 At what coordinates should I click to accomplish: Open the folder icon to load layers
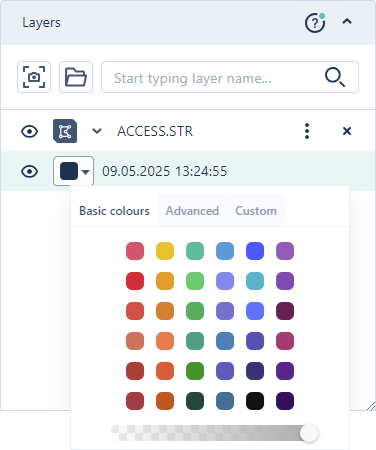pyautogui.click(x=76, y=77)
